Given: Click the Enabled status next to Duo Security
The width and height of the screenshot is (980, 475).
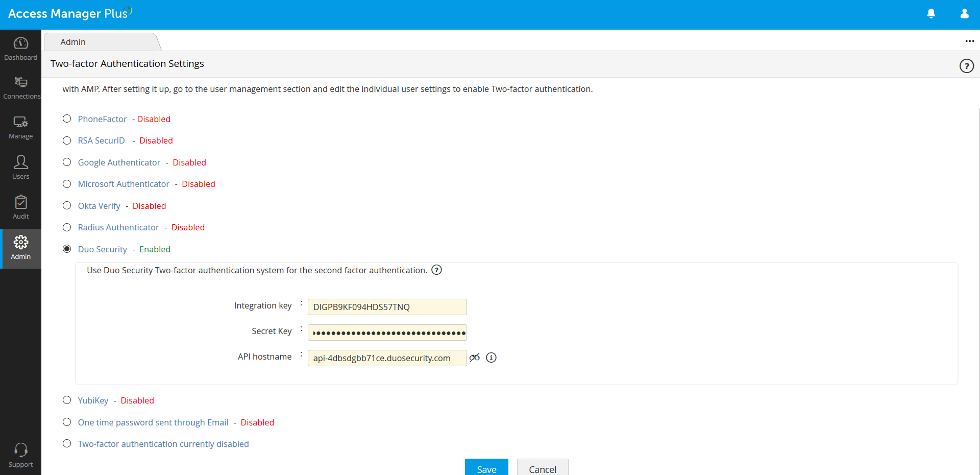Looking at the screenshot, I should [x=155, y=249].
